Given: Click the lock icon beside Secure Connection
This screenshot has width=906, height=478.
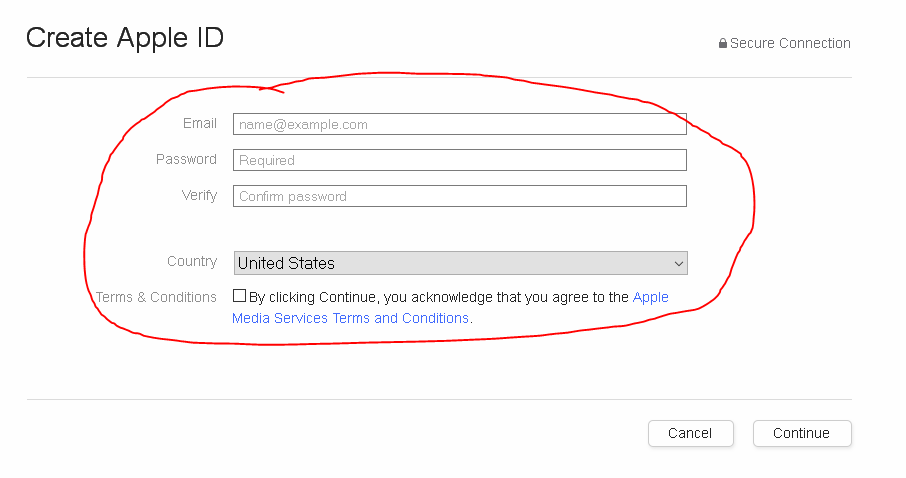Looking at the screenshot, I should [x=722, y=44].
